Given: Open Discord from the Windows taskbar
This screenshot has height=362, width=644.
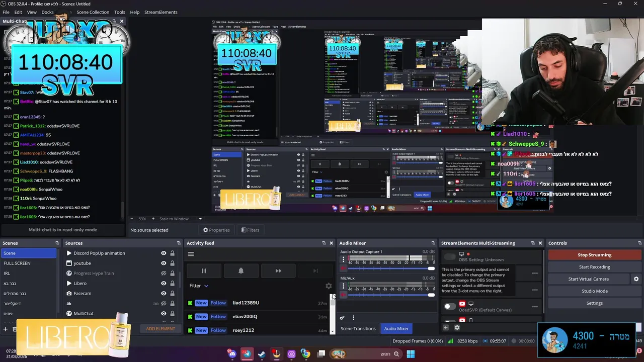Looking at the screenshot, I should [x=232, y=354].
